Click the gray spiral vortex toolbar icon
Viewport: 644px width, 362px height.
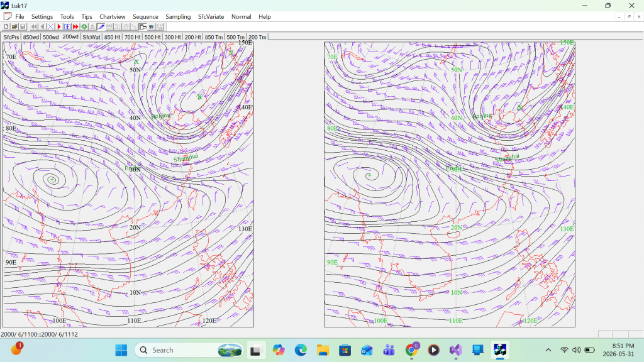126,26
